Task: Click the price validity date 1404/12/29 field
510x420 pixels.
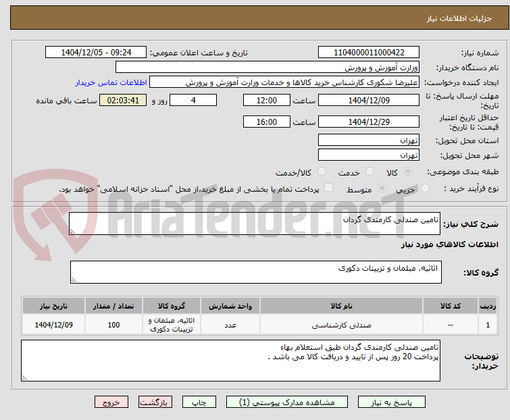Action: point(369,122)
